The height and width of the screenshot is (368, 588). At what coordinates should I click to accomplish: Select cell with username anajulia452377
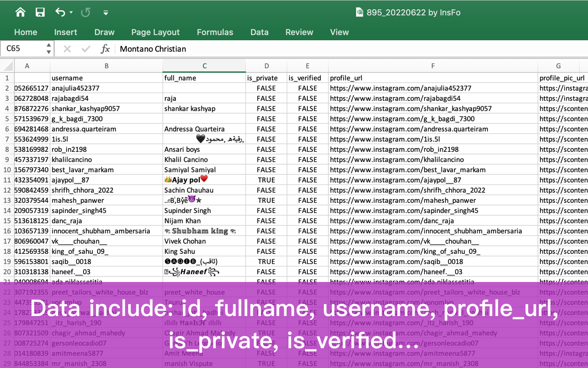point(106,88)
